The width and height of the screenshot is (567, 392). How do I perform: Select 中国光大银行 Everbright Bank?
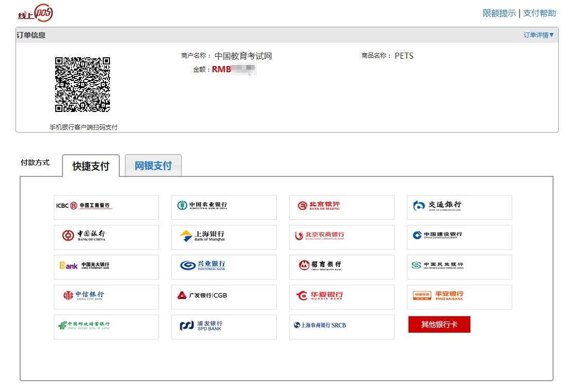click(x=106, y=267)
